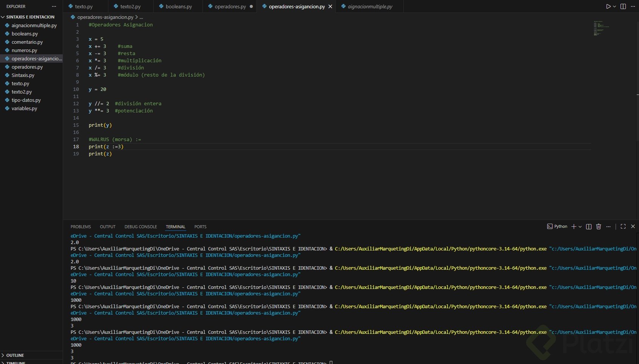Click the split editor right icon

[623, 6]
